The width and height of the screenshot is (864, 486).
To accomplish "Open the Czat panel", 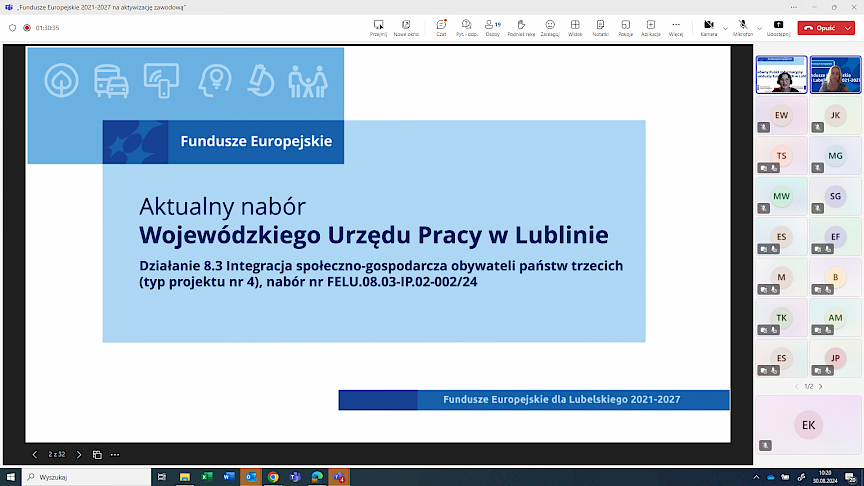I will click(x=441, y=28).
